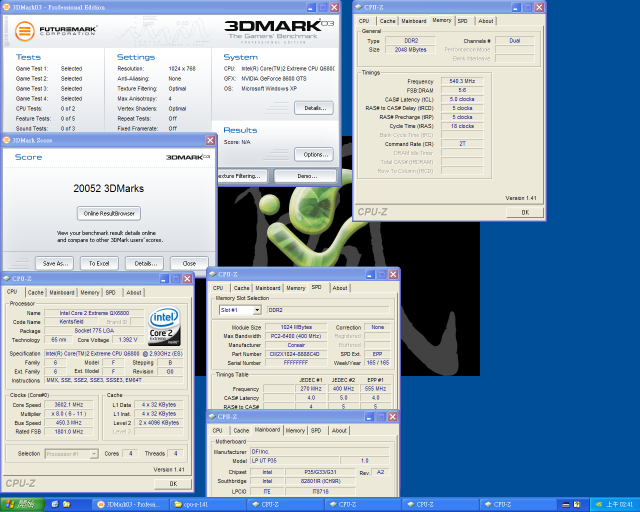The width and height of the screenshot is (640, 512).
Task: Click memory Size 2048 MBytes value
Action: tap(410, 49)
